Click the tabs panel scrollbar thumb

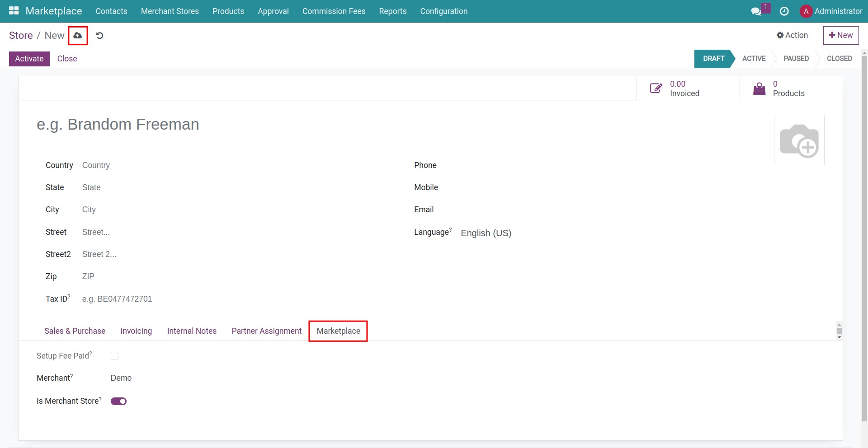[x=839, y=331]
